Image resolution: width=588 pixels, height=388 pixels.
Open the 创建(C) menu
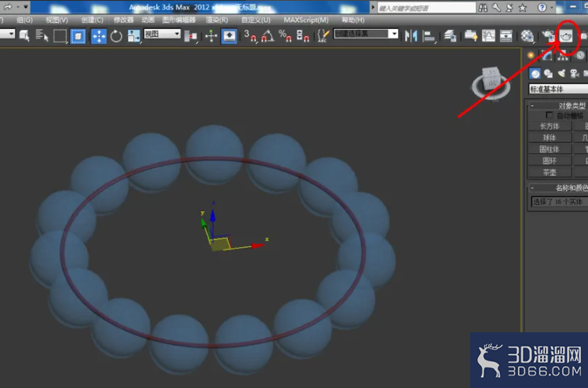pyautogui.click(x=92, y=20)
